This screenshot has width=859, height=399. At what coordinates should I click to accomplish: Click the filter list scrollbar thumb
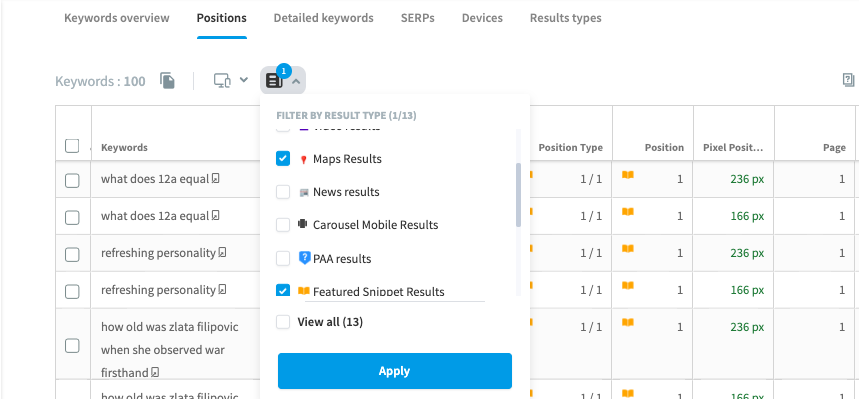tap(519, 195)
